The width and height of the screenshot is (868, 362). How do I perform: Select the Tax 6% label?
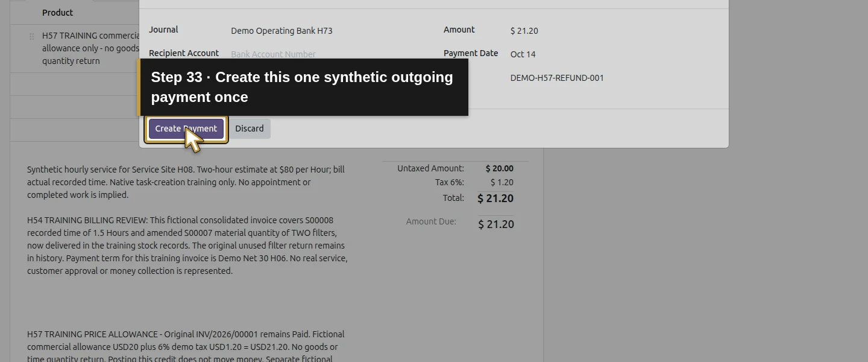[450, 182]
